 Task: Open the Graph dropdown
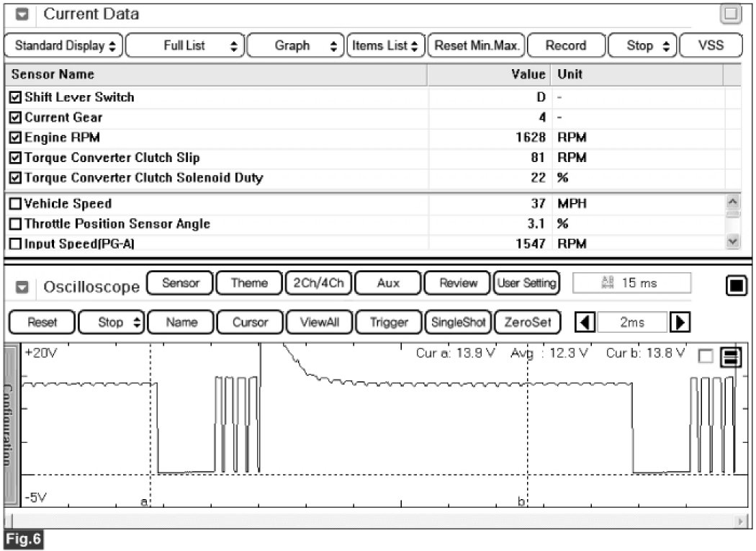click(x=296, y=45)
